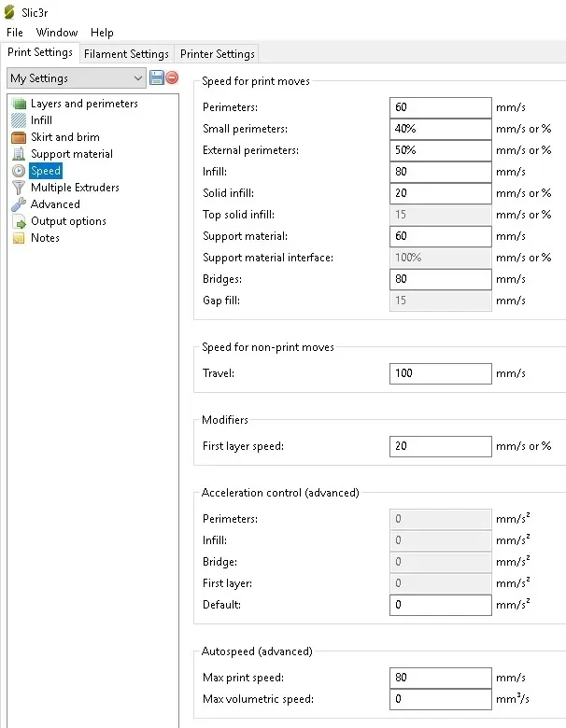Open the Output options section
The width and height of the screenshot is (566, 728).
coord(68,221)
